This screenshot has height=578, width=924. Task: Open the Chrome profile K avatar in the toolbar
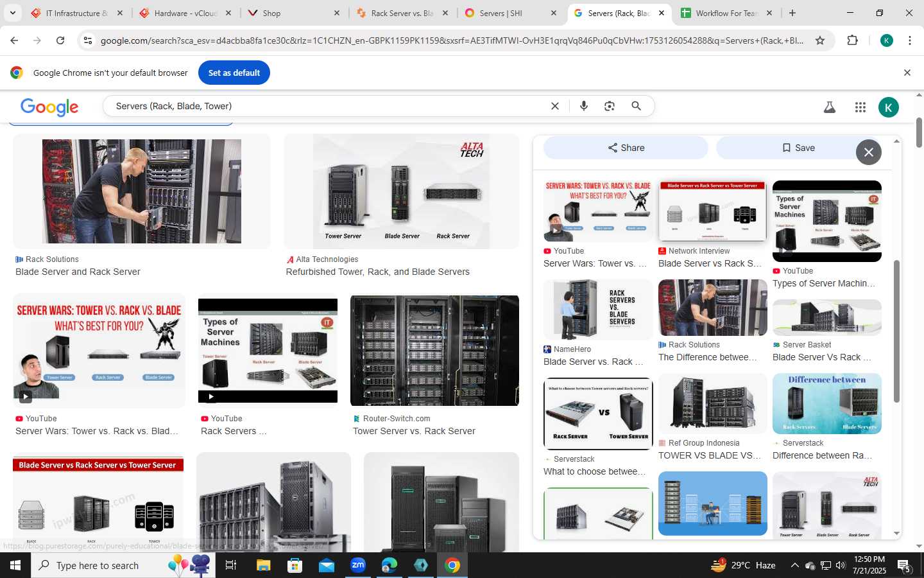(887, 40)
